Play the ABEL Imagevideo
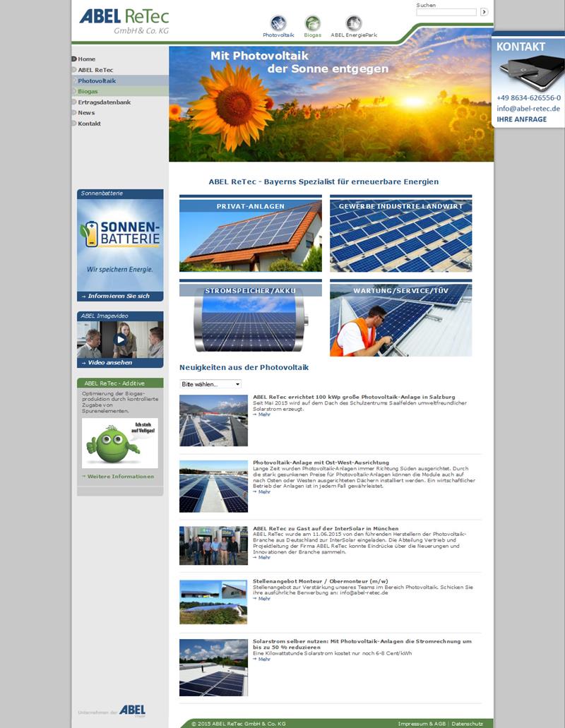This screenshot has width=565, height=728. click(120, 340)
